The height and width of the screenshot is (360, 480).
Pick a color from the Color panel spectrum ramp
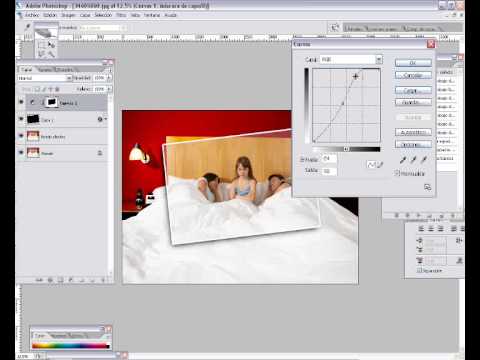[x=71, y=346]
